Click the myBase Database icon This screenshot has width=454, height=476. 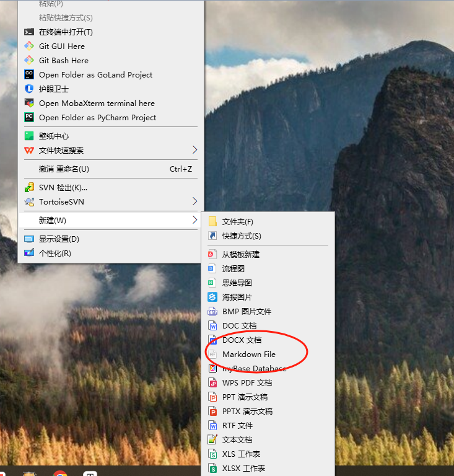coord(212,368)
